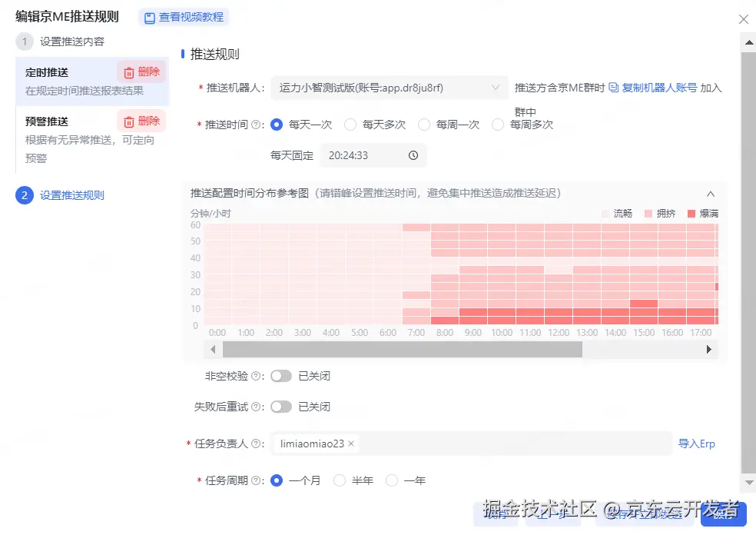Screen dimensions: 756x535
Task: Click the chart scrollbar right arrow
Action: tap(708, 349)
